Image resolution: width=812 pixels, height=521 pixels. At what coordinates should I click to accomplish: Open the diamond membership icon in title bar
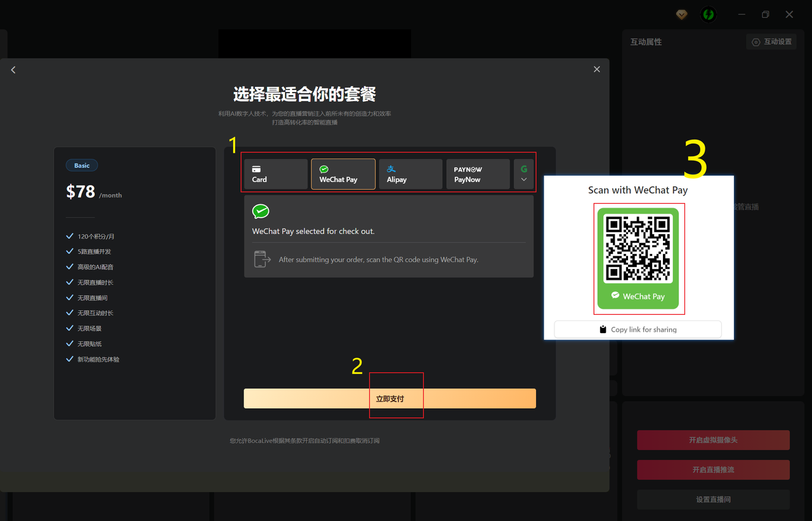click(x=681, y=15)
